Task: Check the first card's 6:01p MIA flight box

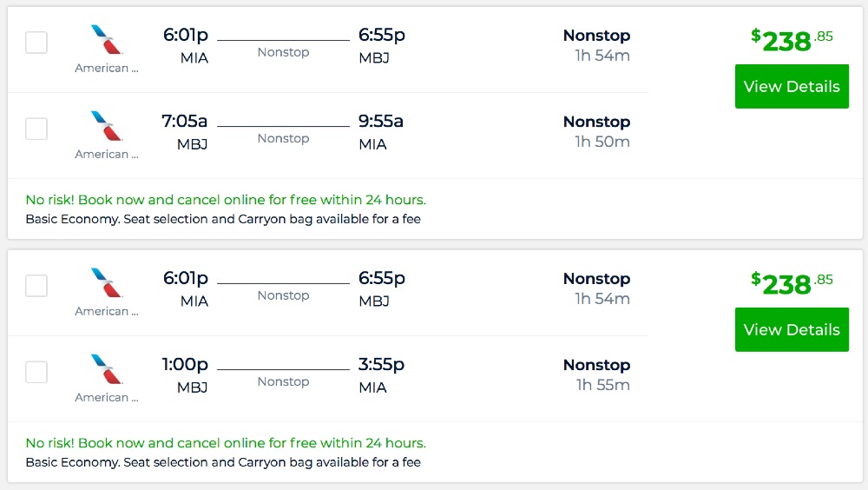Action: tap(36, 43)
